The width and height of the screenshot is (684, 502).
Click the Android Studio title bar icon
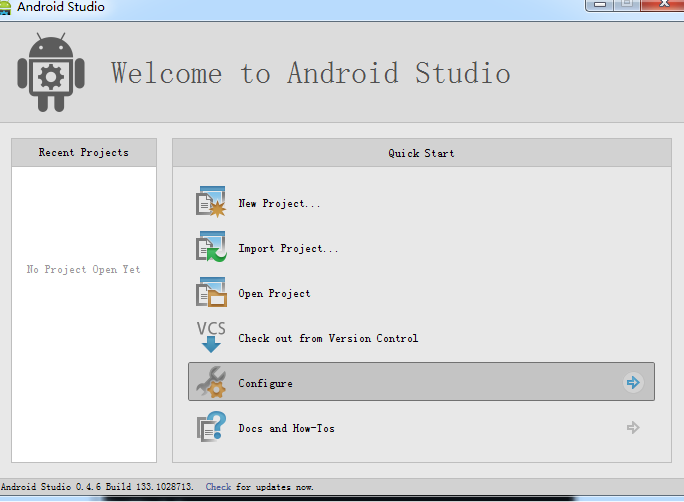click(x=5, y=7)
